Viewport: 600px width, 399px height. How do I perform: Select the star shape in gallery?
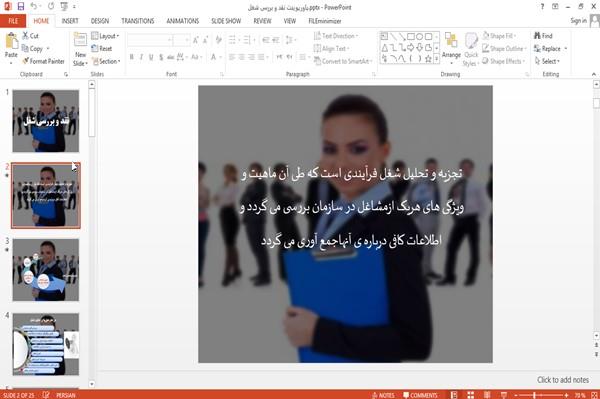[429, 59]
